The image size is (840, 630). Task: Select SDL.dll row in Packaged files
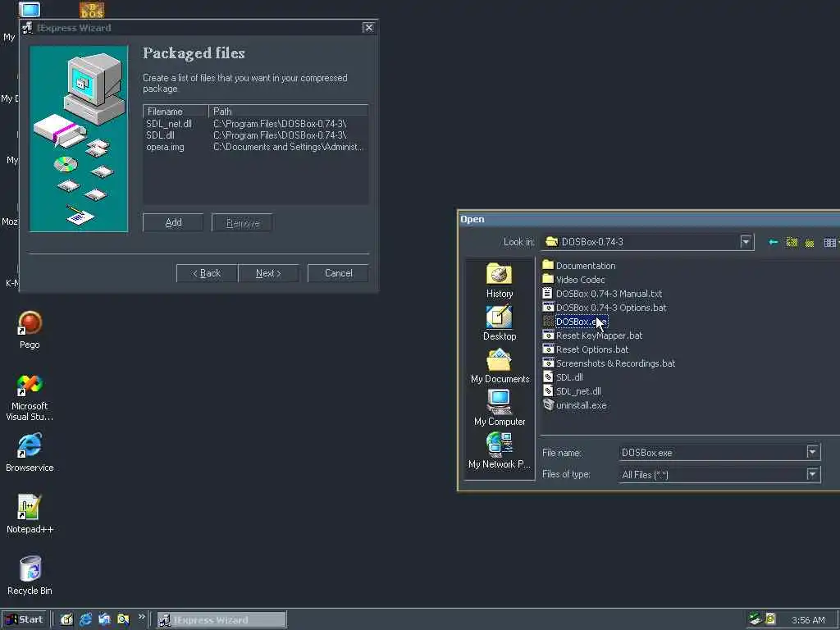click(256, 135)
